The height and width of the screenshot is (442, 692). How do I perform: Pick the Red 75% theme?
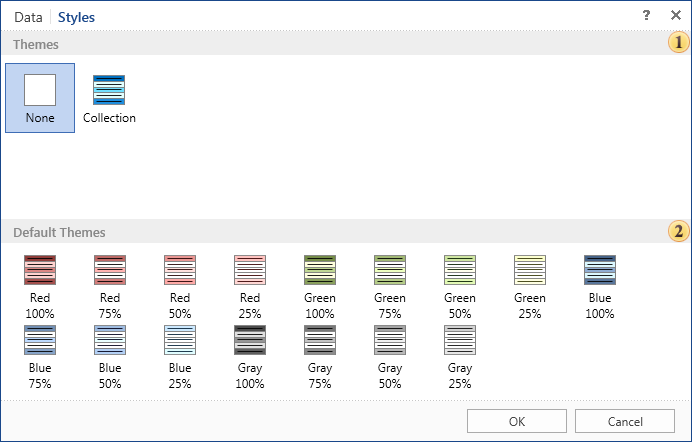(x=110, y=287)
